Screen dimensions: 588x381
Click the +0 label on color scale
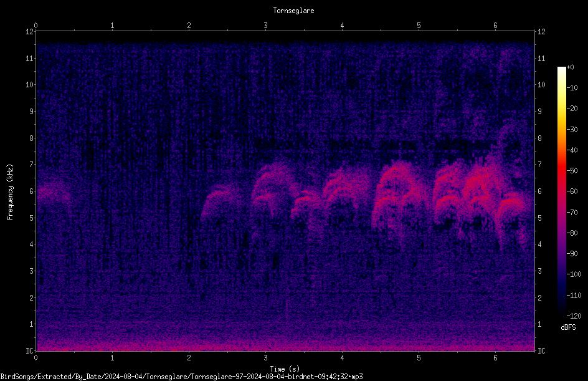(x=571, y=67)
